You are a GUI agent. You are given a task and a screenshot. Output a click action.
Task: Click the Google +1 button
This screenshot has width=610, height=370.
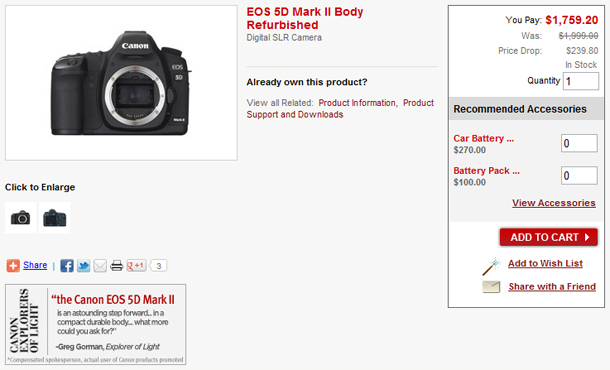tap(136, 266)
